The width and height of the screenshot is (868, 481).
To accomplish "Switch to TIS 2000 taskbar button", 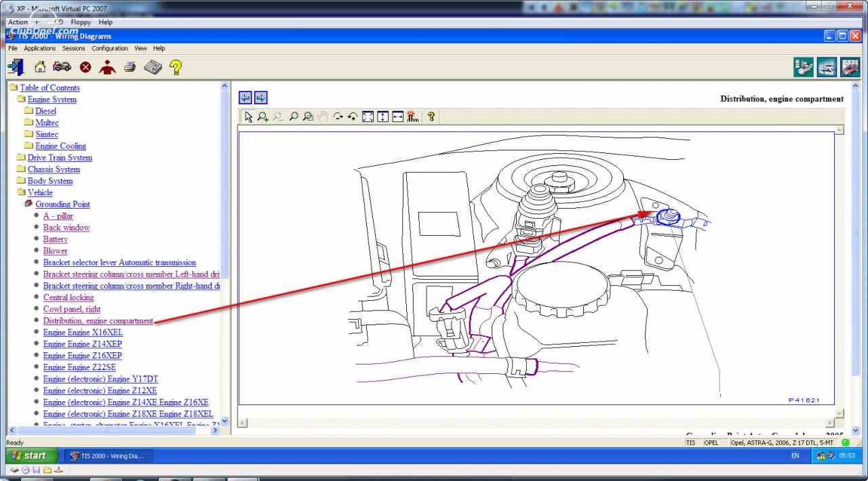I will click(108, 456).
